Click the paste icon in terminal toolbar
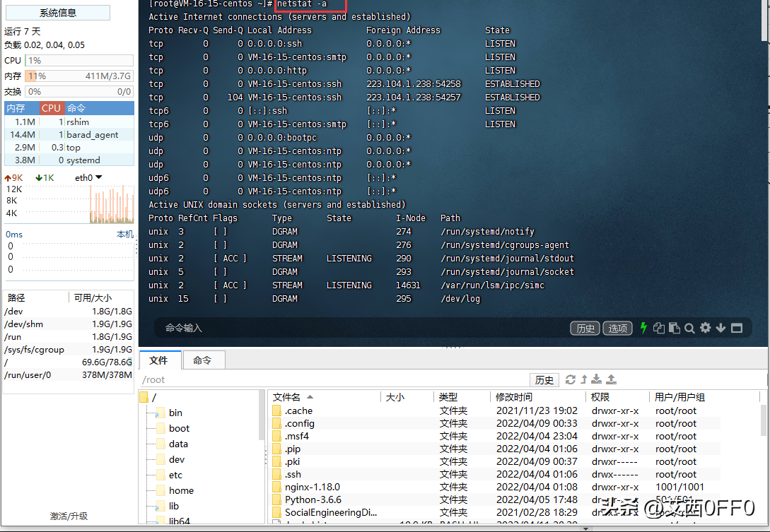Screen dimensions: 770x532 point(675,328)
